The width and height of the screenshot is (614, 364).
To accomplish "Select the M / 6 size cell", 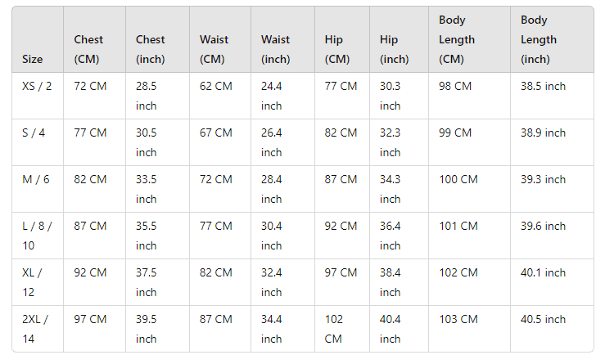I will [x=35, y=179].
